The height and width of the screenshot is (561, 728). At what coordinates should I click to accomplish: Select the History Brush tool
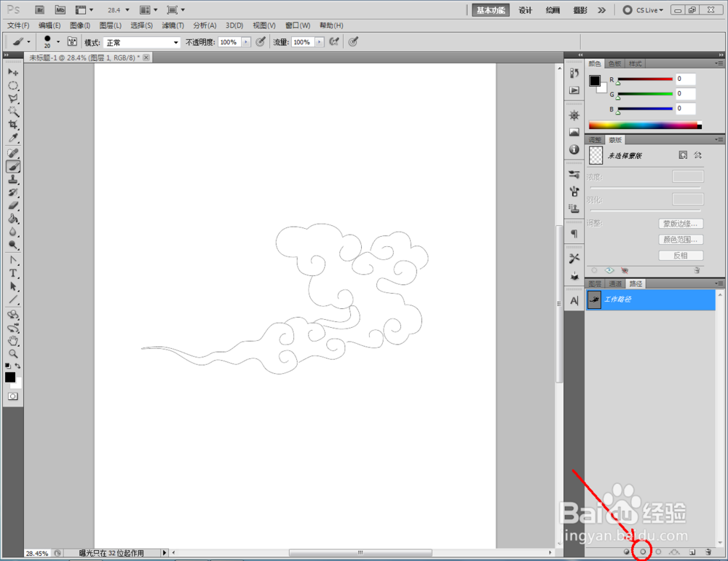(x=13, y=192)
